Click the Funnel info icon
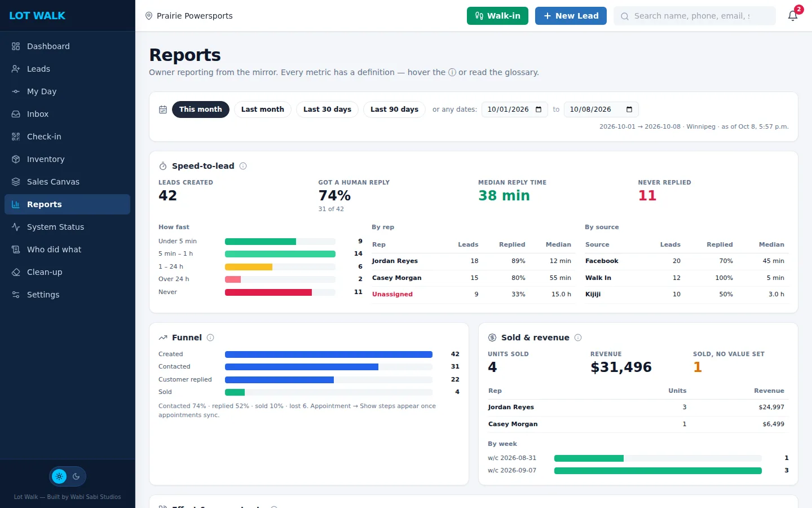 (x=210, y=338)
